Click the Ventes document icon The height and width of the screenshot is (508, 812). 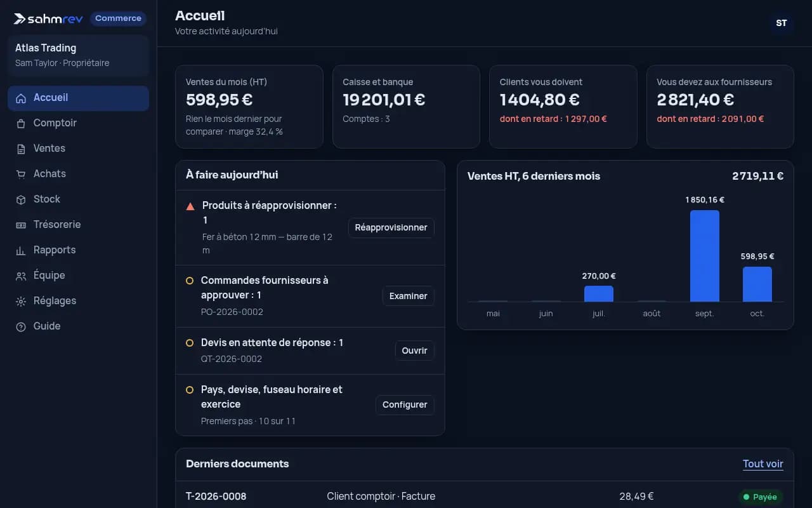pos(21,149)
